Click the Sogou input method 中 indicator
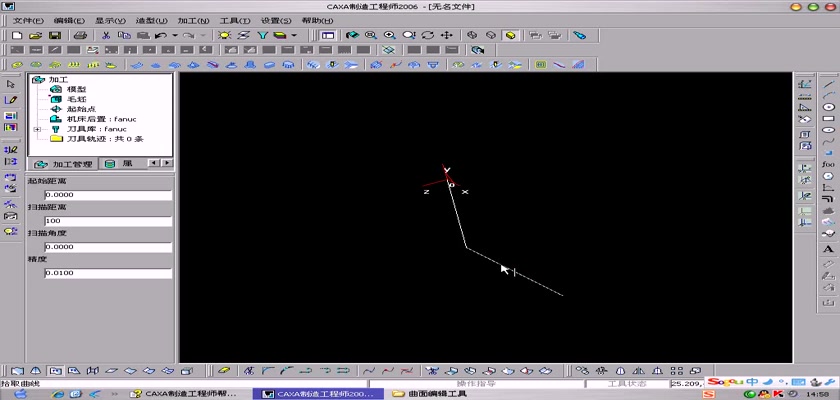840x400 pixels. tap(752, 382)
